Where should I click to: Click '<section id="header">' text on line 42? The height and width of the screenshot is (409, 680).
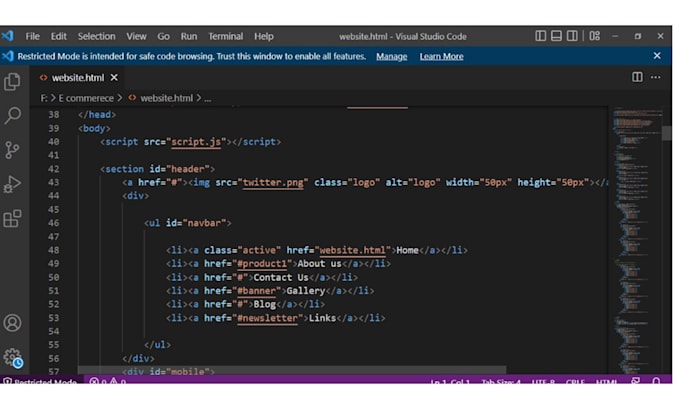coord(157,169)
